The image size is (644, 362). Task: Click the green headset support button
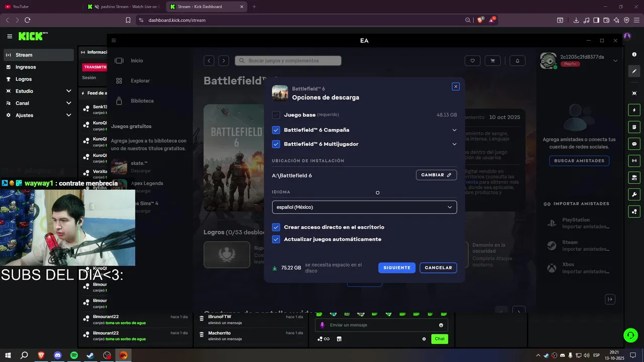pyautogui.click(x=630, y=335)
